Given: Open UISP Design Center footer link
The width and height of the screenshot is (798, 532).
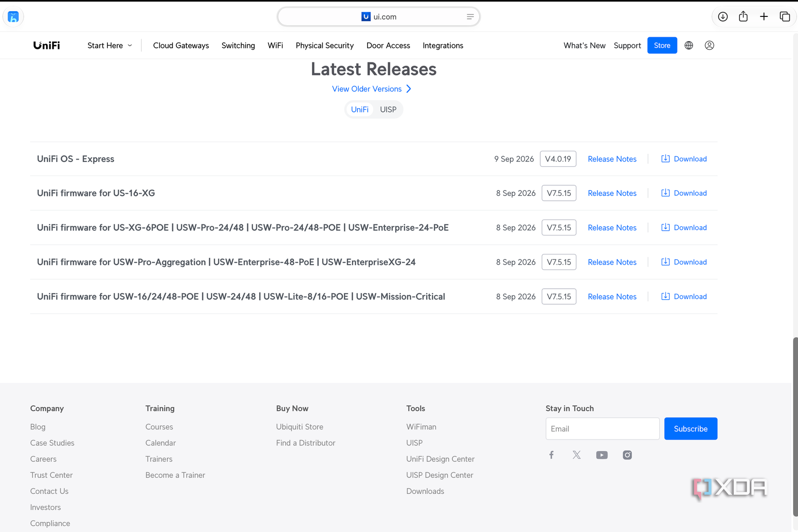Looking at the screenshot, I should click(440, 475).
